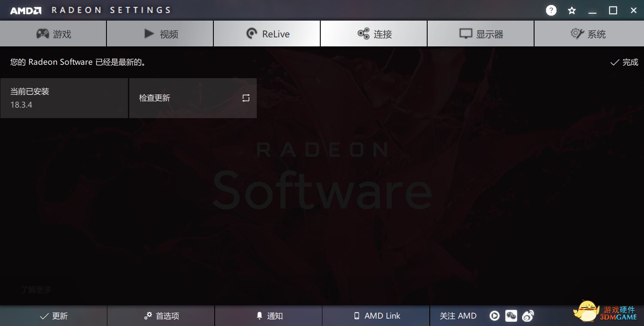
Task: Select the 连接 (Connect) tab
Action: coord(374,34)
